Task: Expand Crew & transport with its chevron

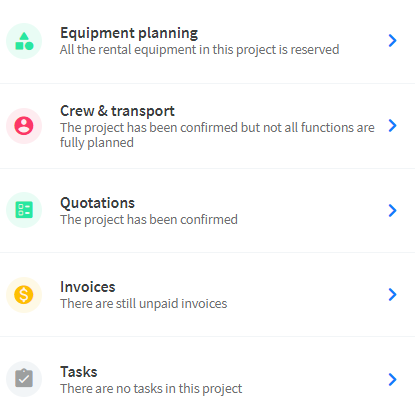Action: coord(393,126)
